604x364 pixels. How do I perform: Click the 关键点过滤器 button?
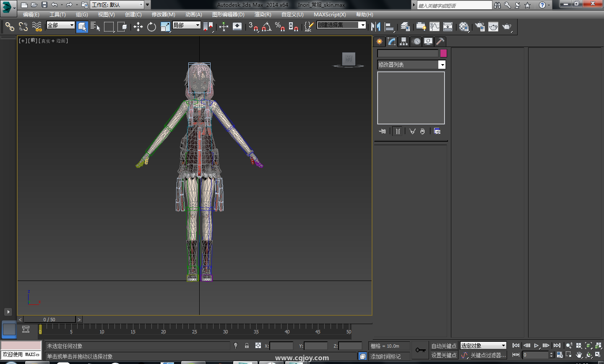pos(488,355)
